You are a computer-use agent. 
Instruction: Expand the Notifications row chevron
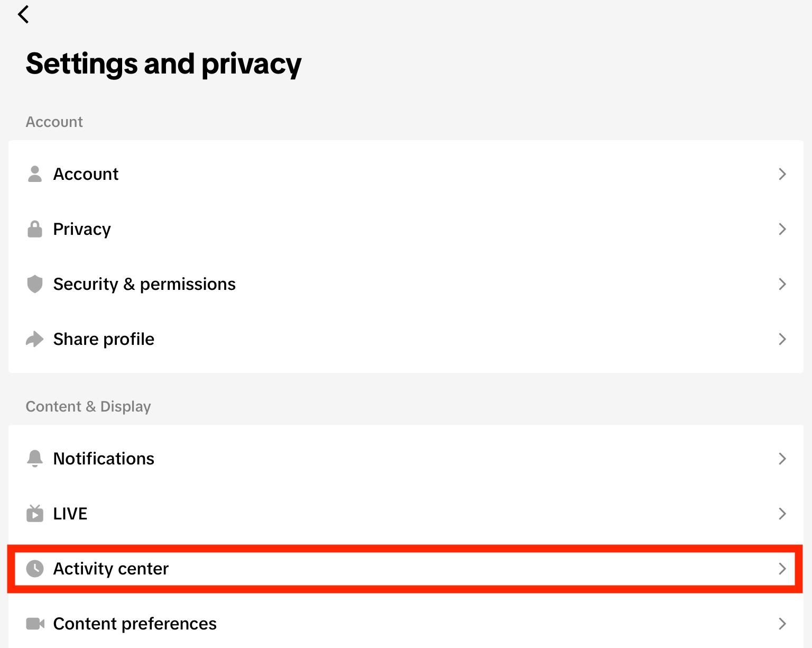[782, 459]
